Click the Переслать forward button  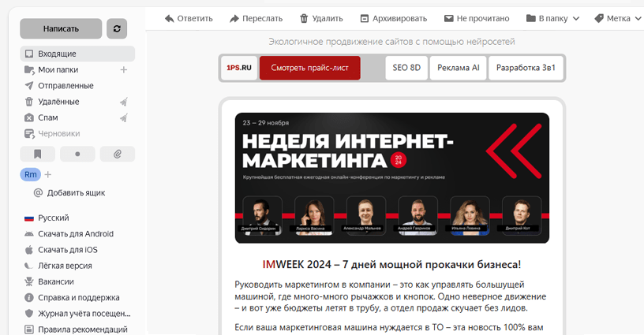pos(256,18)
